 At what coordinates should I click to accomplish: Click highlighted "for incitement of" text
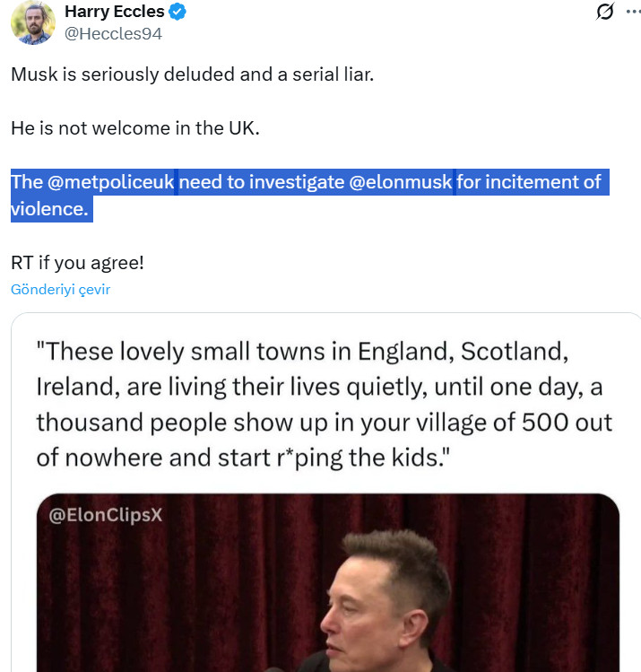tap(529, 182)
